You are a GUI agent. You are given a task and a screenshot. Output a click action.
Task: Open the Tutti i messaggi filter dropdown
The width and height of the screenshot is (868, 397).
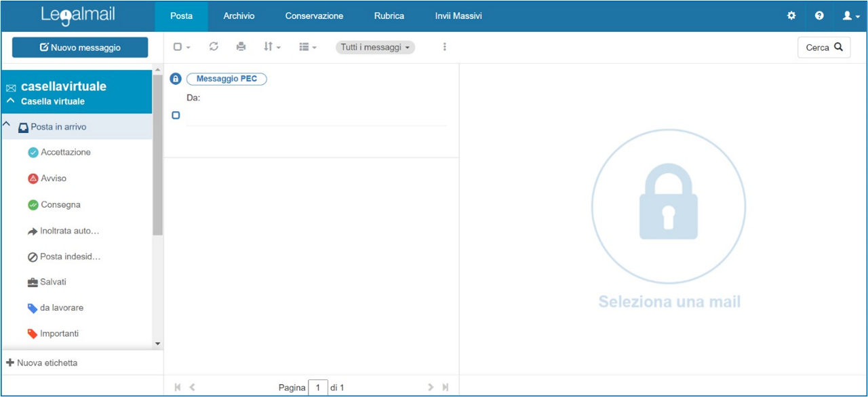375,47
